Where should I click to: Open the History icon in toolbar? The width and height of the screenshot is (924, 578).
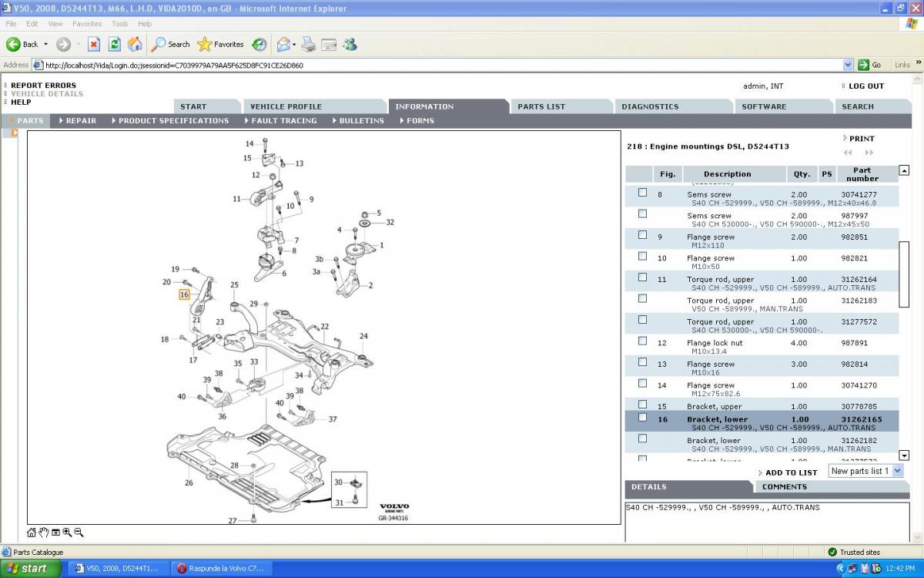[259, 44]
